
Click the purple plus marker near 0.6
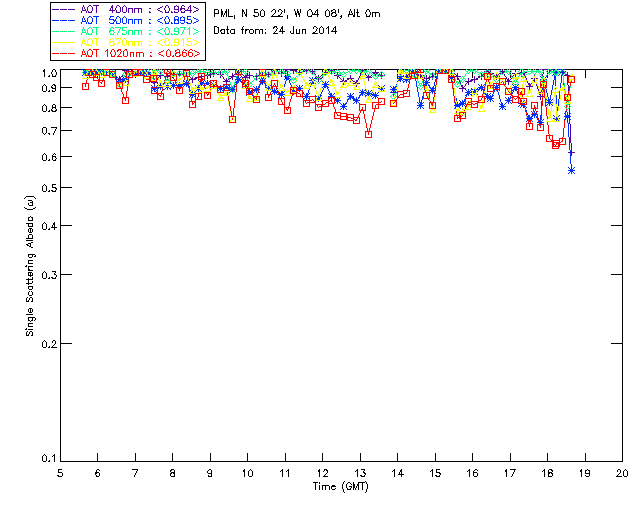coord(571,153)
